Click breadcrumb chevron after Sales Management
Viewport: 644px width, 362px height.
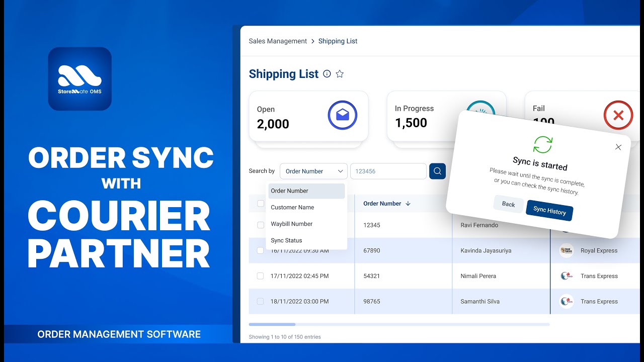(312, 41)
